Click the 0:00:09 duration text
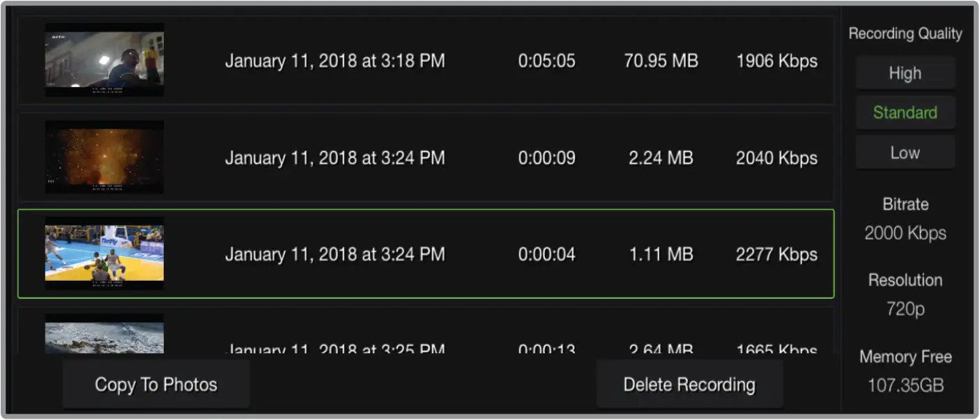Image resolution: width=980 pixels, height=420 pixels. pos(546,158)
